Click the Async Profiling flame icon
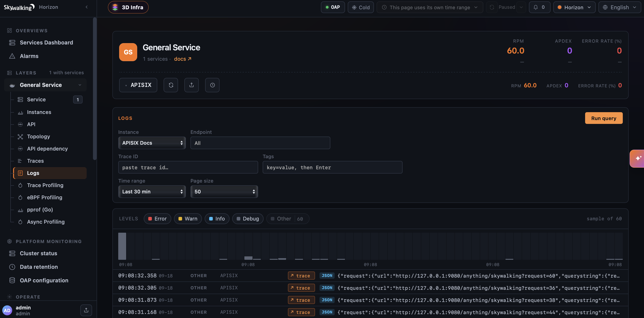This screenshot has height=318, width=644. pyautogui.click(x=20, y=222)
